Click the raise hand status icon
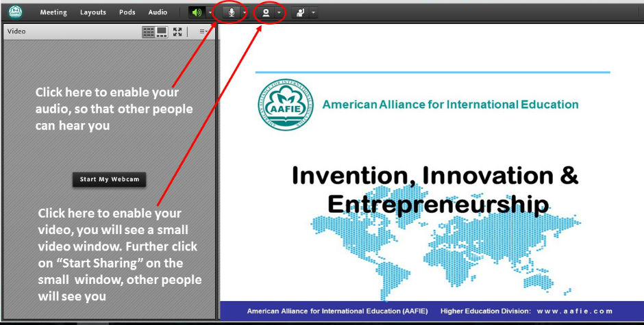644x325 pixels. coord(300,13)
